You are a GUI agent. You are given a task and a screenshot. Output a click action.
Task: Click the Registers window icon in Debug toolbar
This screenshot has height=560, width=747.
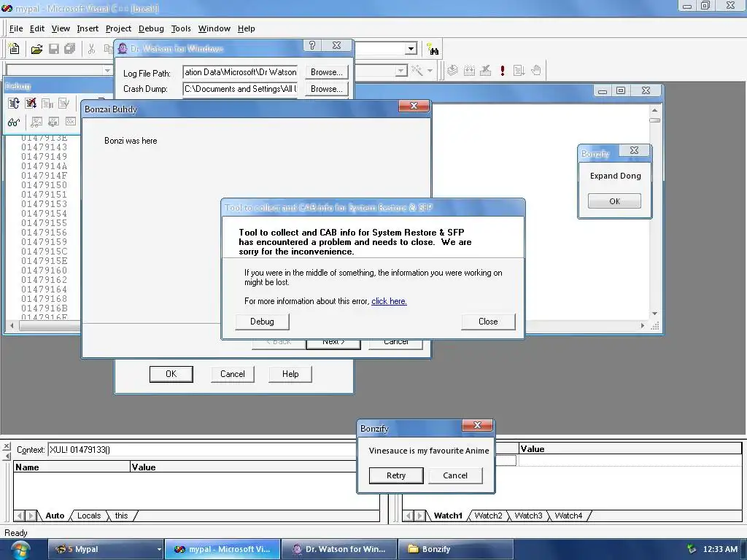pos(71,122)
